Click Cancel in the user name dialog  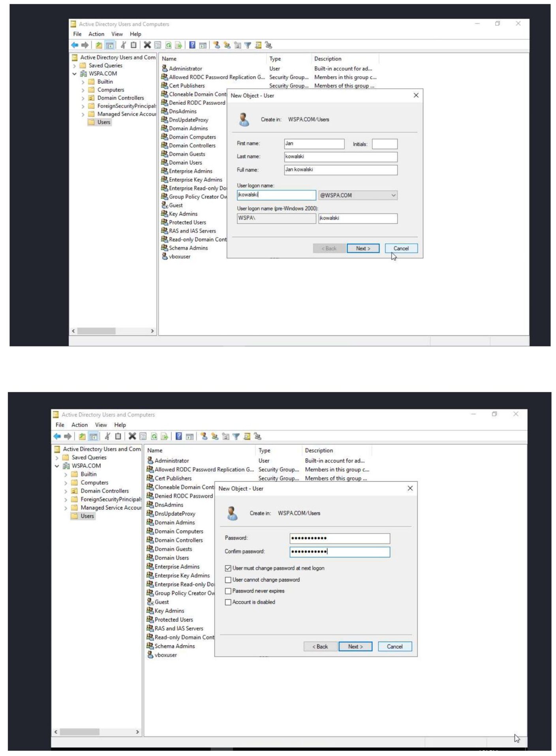401,248
